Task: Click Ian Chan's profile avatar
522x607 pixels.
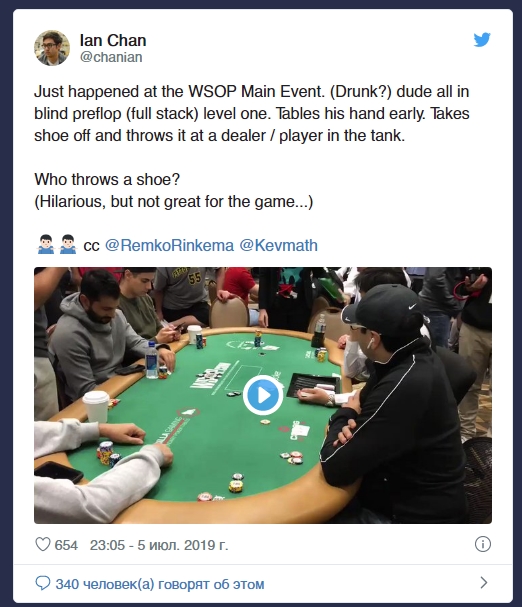Action: 52,48
